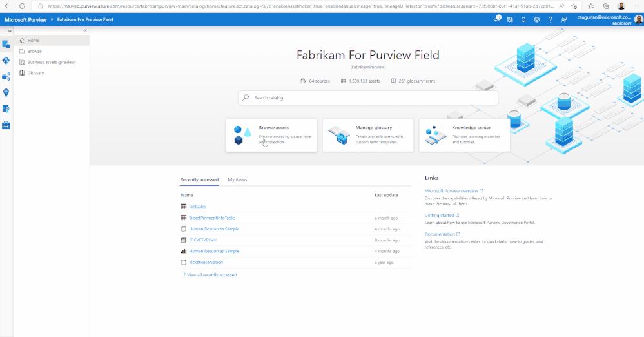
Task: Switch to the Recently accessed tab
Action: [x=199, y=180]
